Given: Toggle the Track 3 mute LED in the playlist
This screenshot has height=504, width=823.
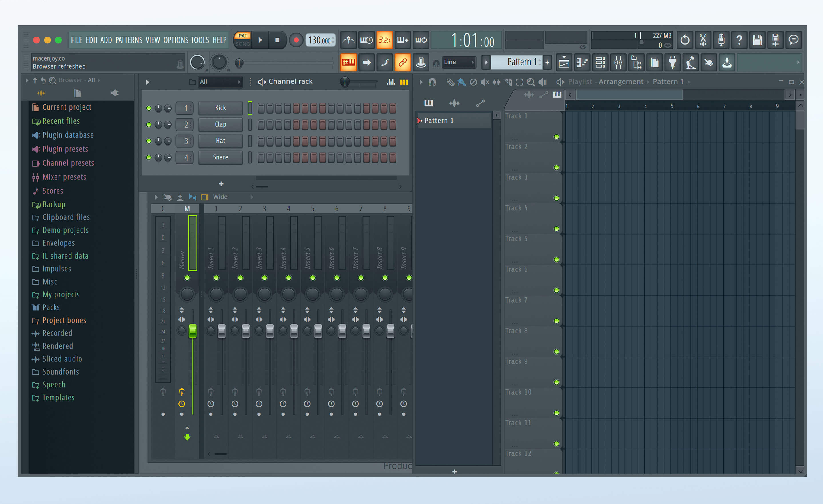Looking at the screenshot, I should point(557,198).
